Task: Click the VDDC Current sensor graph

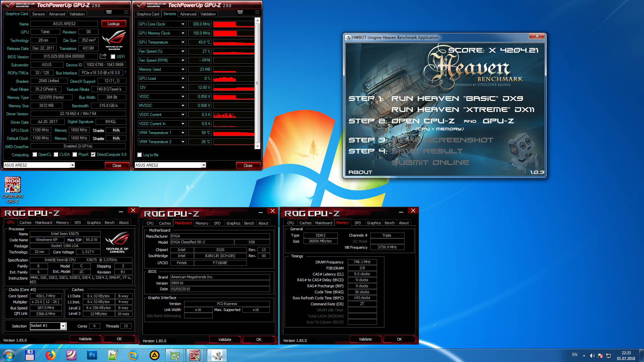Action: 234,115
